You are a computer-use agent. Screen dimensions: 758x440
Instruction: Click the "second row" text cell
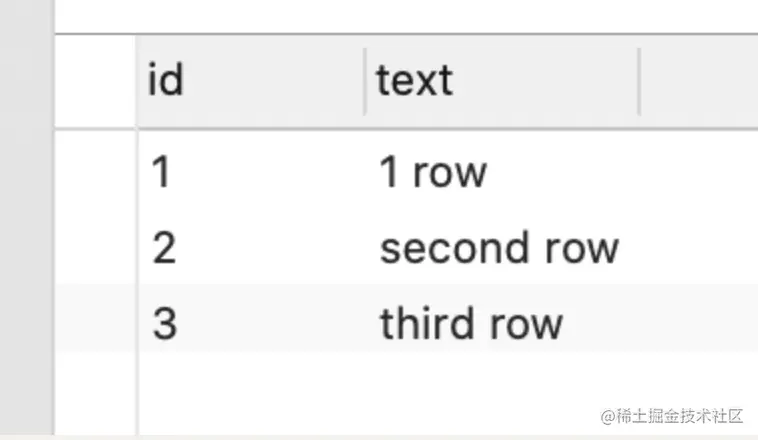coord(499,247)
